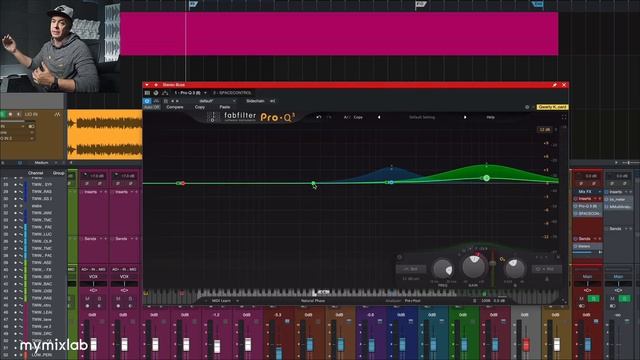Click the leftmost timeline marker flag
This screenshot has width=640, height=360.
(193, 4)
